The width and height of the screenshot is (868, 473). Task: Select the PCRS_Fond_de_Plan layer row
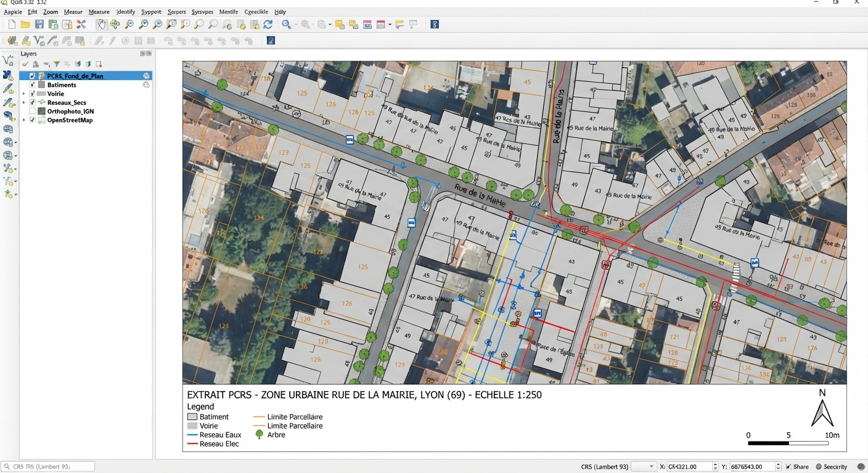tap(85, 76)
